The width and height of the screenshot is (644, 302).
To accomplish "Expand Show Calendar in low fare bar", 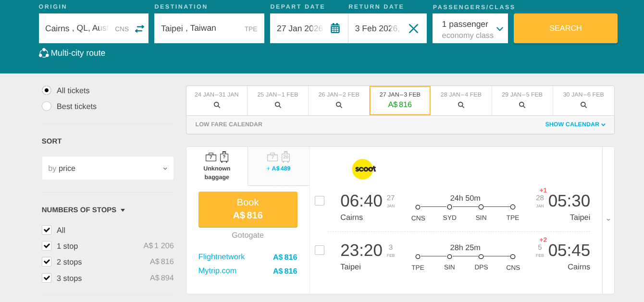I will pos(575,124).
